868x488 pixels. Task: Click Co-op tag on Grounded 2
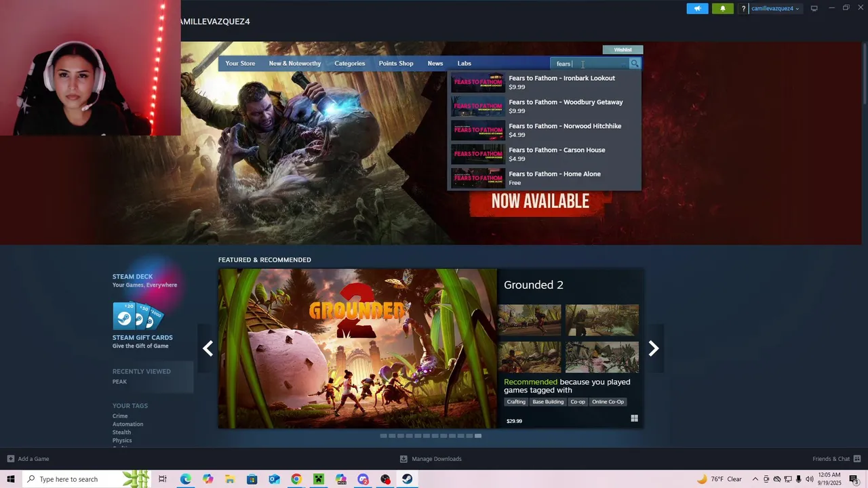[578, 402]
